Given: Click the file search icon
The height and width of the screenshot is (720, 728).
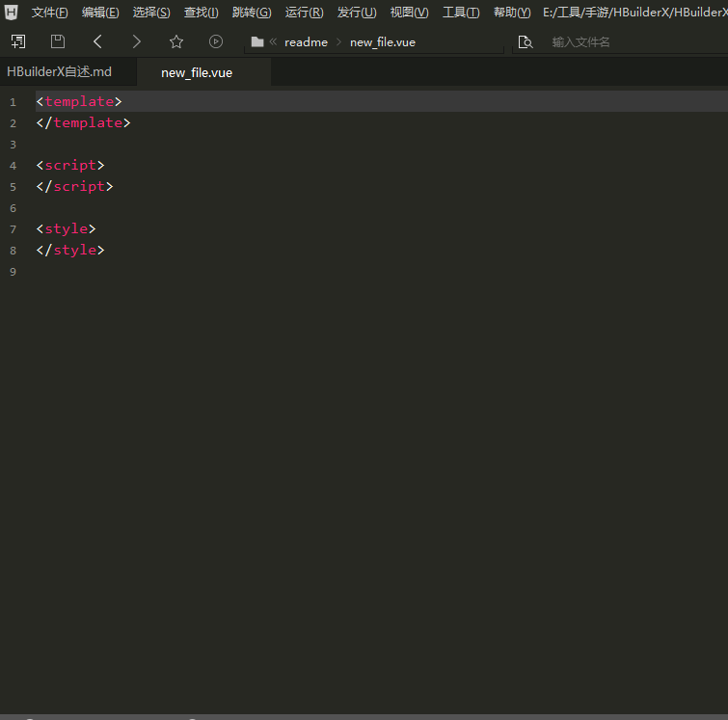Looking at the screenshot, I should tap(526, 42).
